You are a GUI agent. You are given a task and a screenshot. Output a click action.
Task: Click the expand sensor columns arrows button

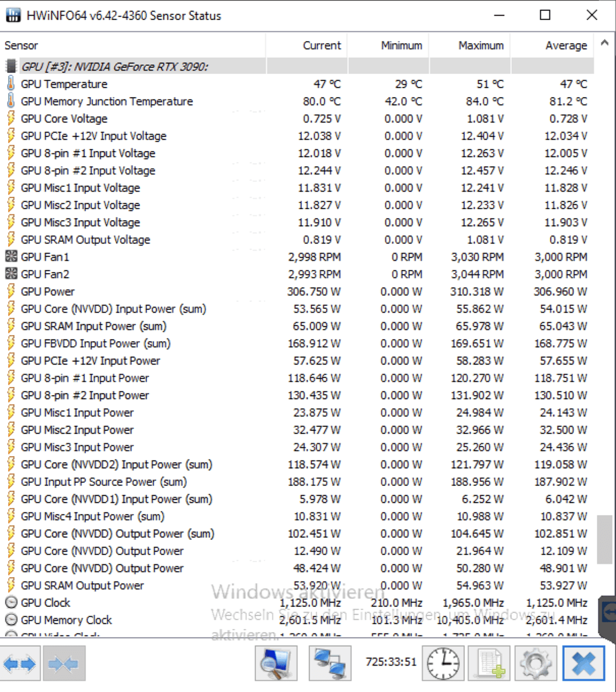(21, 663)
